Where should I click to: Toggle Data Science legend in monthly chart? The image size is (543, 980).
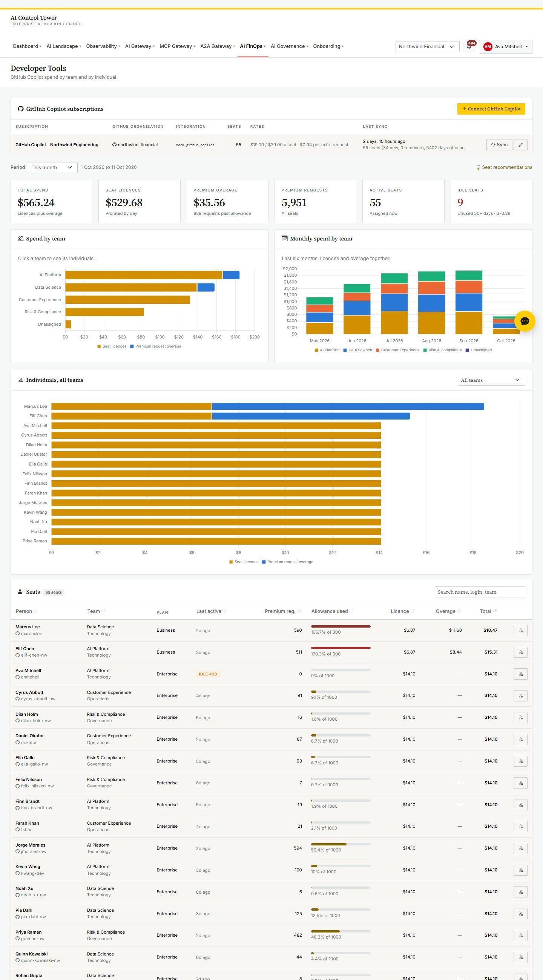pos(358,350)
